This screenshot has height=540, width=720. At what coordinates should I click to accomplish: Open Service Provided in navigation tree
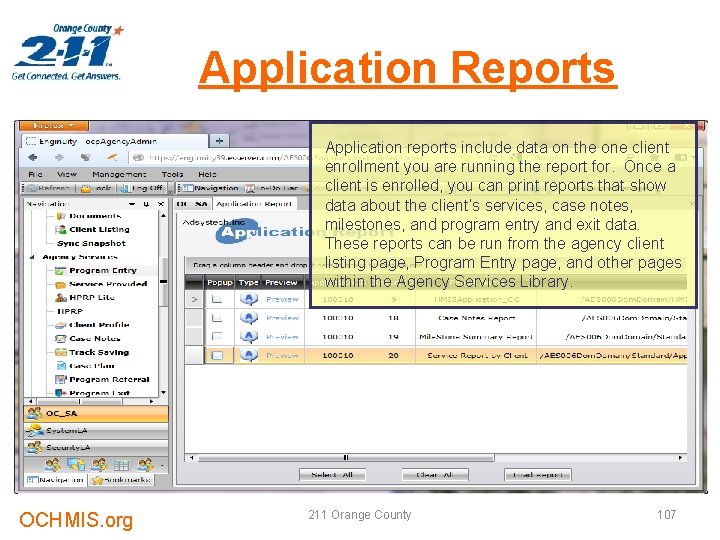(x=101, y=284)
